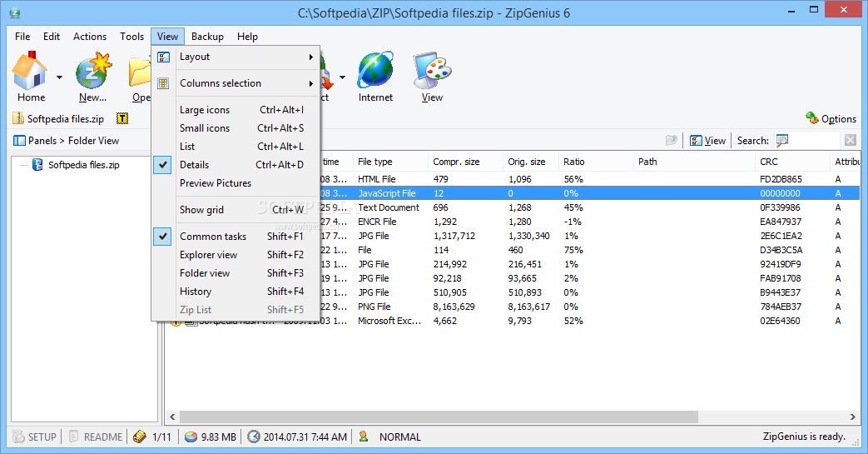
Task: Open the Extract button dropdown arrow
Action: click(343, 77)
